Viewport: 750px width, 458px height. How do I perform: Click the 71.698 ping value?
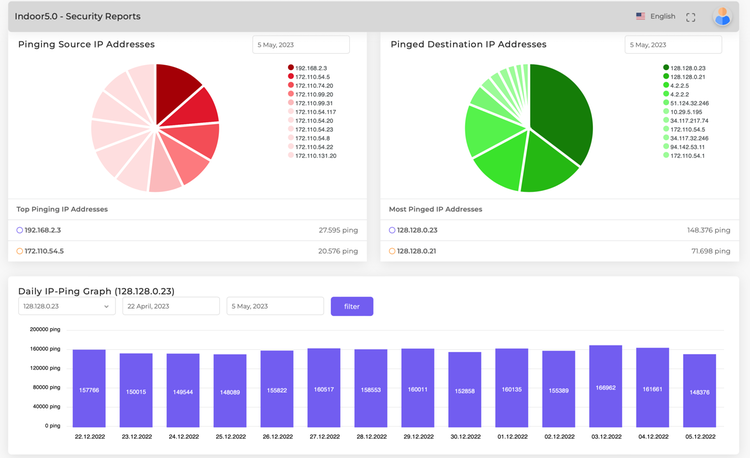[x=711, y=251]
